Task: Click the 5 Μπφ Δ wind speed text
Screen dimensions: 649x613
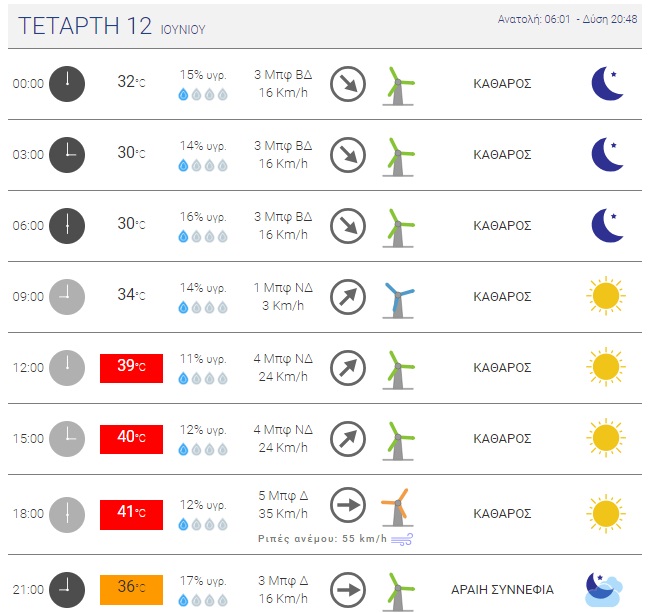Action: (x=283, y=495)
